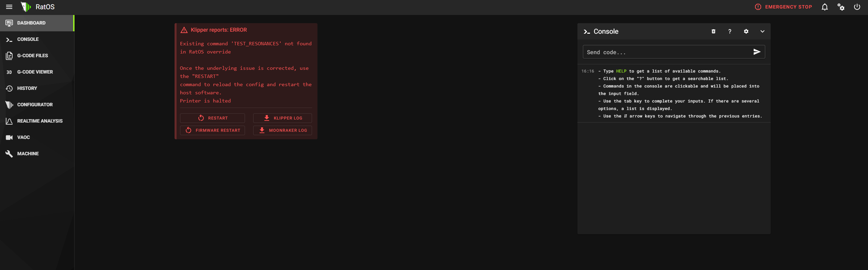Click the Restart button in error panel

pyautogui.click(x=212, y=118)
